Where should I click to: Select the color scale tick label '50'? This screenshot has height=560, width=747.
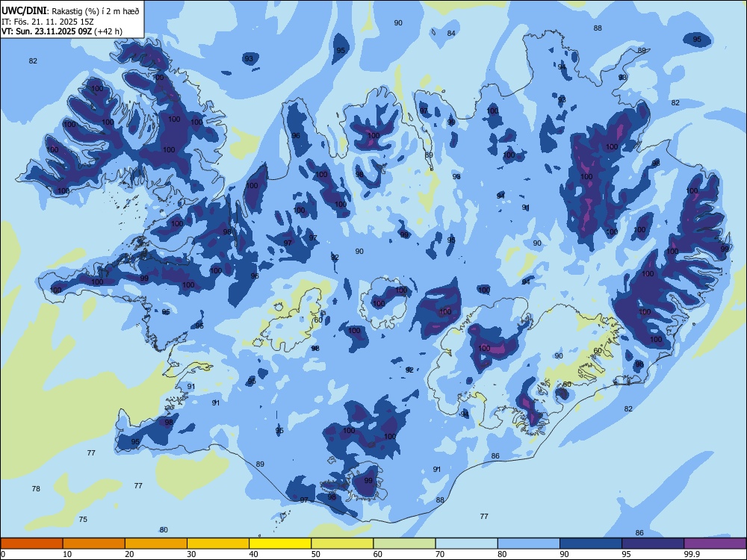point(316,554)
